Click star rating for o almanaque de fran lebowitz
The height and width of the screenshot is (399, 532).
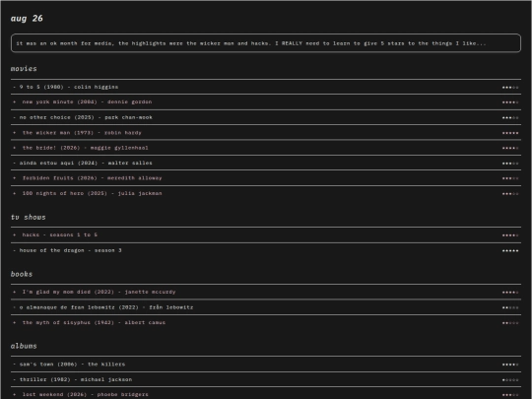[x=510, y=307]
